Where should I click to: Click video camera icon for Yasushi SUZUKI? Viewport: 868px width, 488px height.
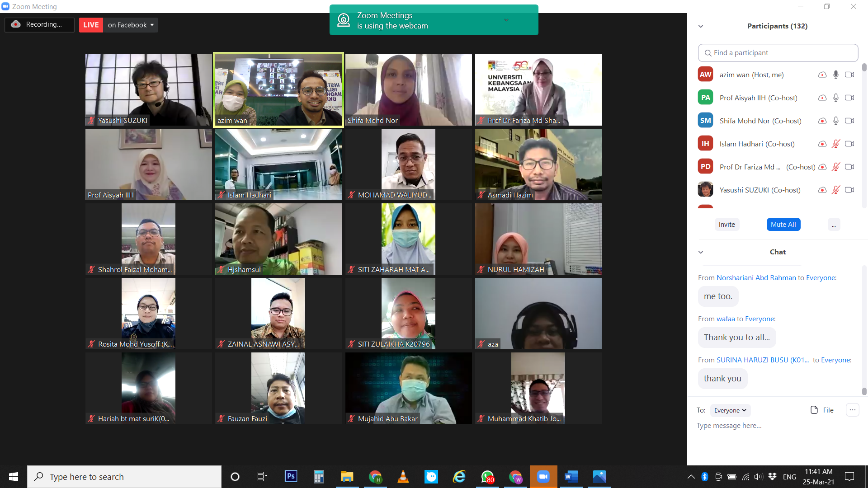(849, 190)
